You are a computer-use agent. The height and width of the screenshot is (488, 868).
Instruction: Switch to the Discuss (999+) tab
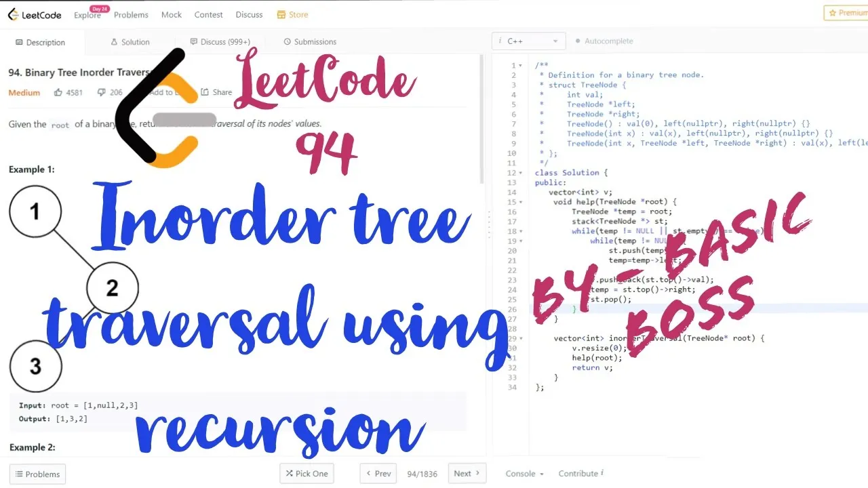pyautogui.click(x=220, y=42)
